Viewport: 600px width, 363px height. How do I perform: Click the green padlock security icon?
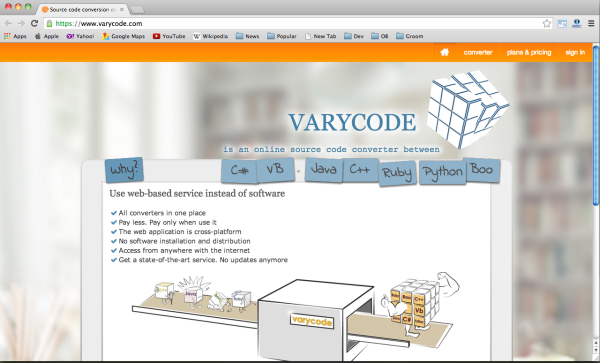pyautogui.click(x=49, y=24)
